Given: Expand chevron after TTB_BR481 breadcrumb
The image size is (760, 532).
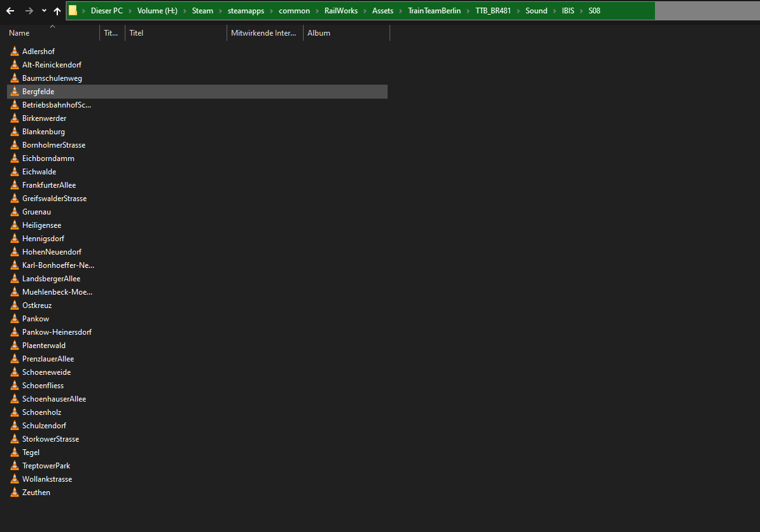Looking at the screenshot, I should (x=518, y=11).
